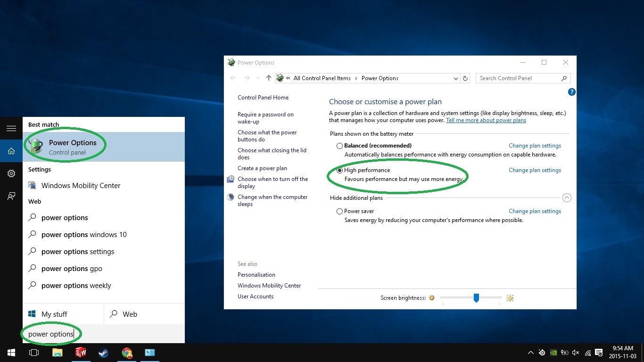Click the muted volume icon
The image size is (644, 362).
click(576, 353)
